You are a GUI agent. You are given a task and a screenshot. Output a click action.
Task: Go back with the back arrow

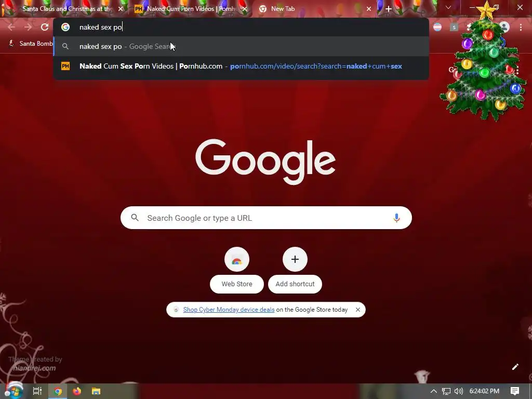pyautogui.click(x=11, y=27)
